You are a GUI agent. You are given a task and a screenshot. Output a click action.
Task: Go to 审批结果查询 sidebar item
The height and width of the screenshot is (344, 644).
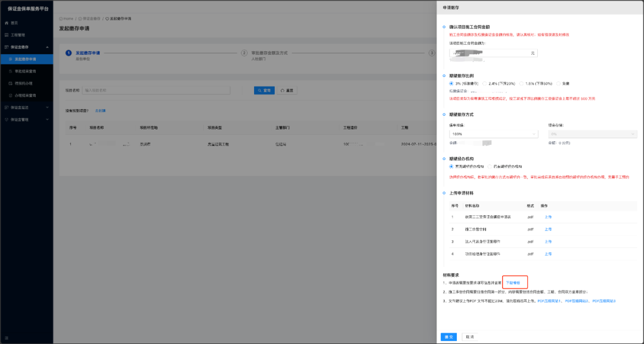point(26,71)
